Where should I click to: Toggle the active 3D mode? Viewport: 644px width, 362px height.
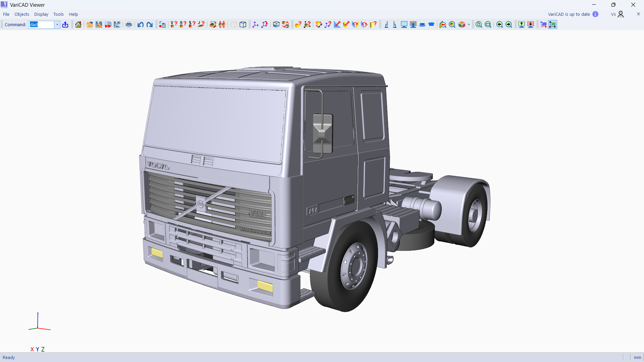pos(553,24)
